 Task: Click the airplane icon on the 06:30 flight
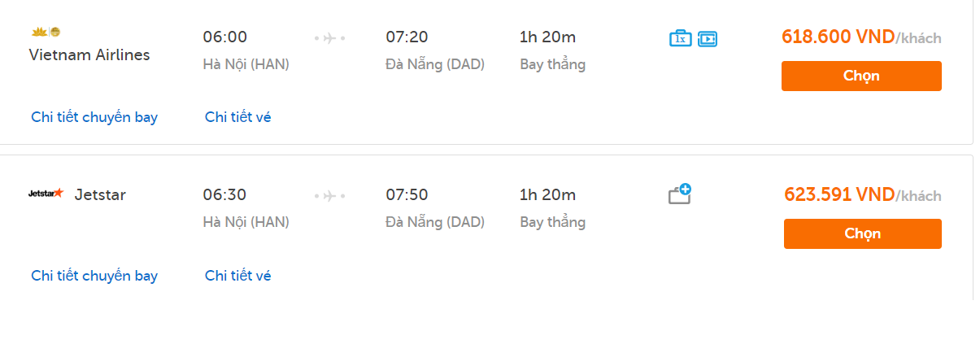point(329,195)
